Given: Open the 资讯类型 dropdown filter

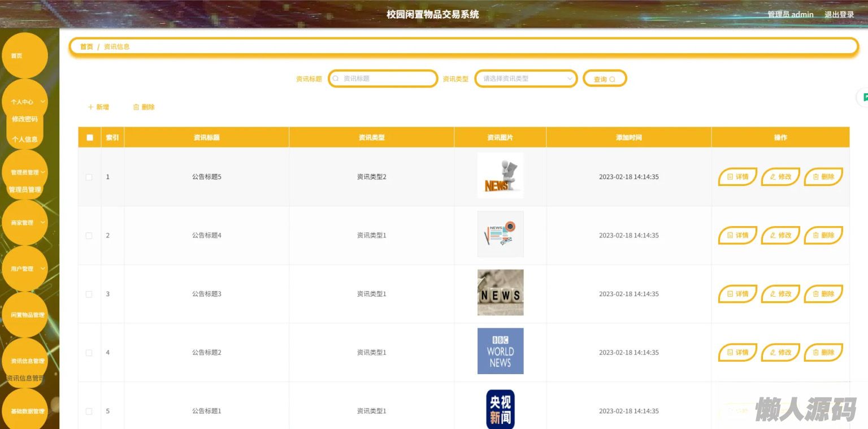Looking at the screenshot, I should coord(526,79).
